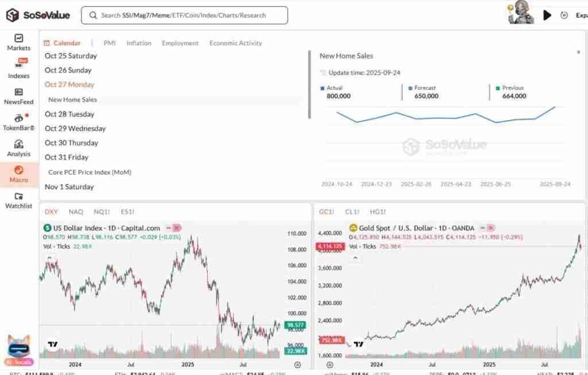Click the SoSoValue logo
Viewport: 588px width, 375px height.
click(x=38, y=15)
